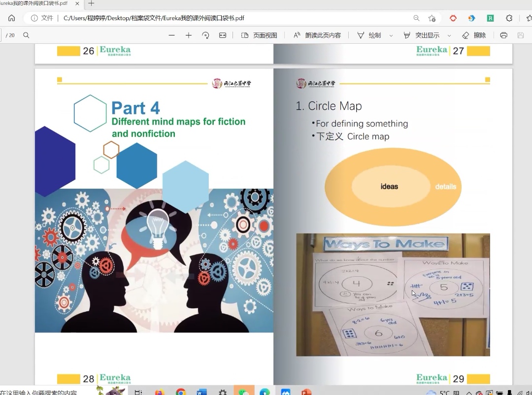Open a new browser tab
The width and height of the screenshot is (532, 395).
91,3
